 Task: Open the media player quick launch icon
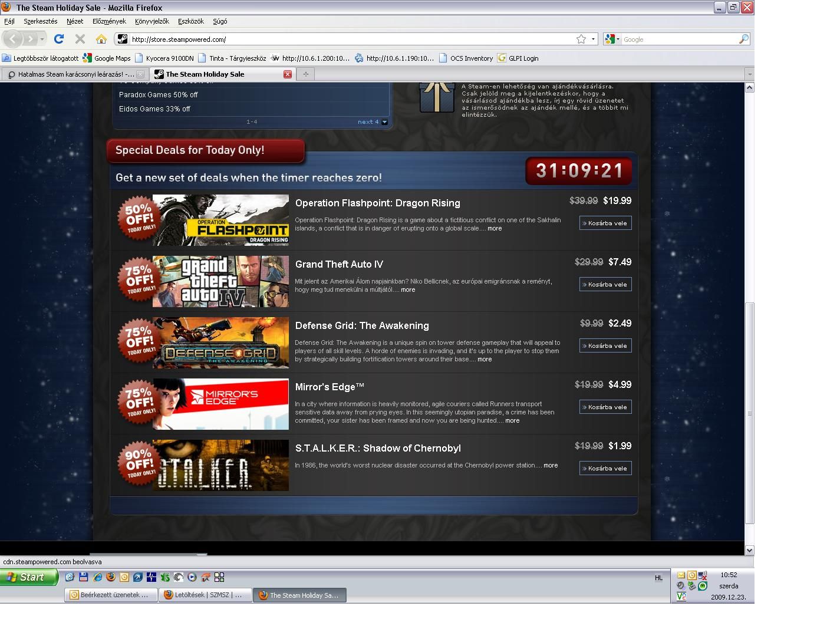pos(192,577)
